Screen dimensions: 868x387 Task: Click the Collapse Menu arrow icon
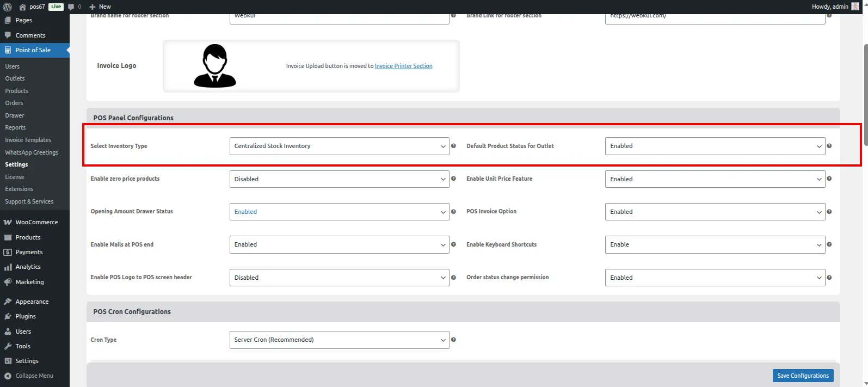[8, 376]
